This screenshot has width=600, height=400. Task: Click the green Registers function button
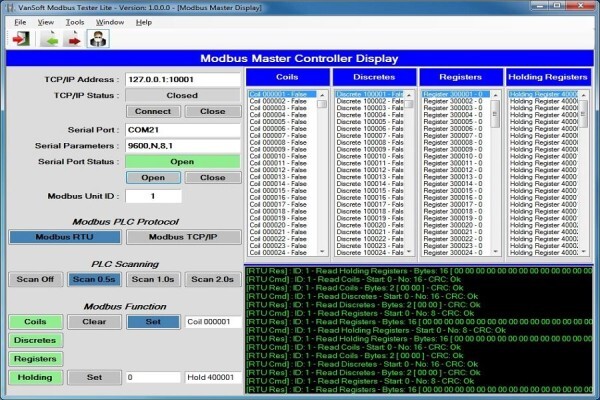coord(36,359)
